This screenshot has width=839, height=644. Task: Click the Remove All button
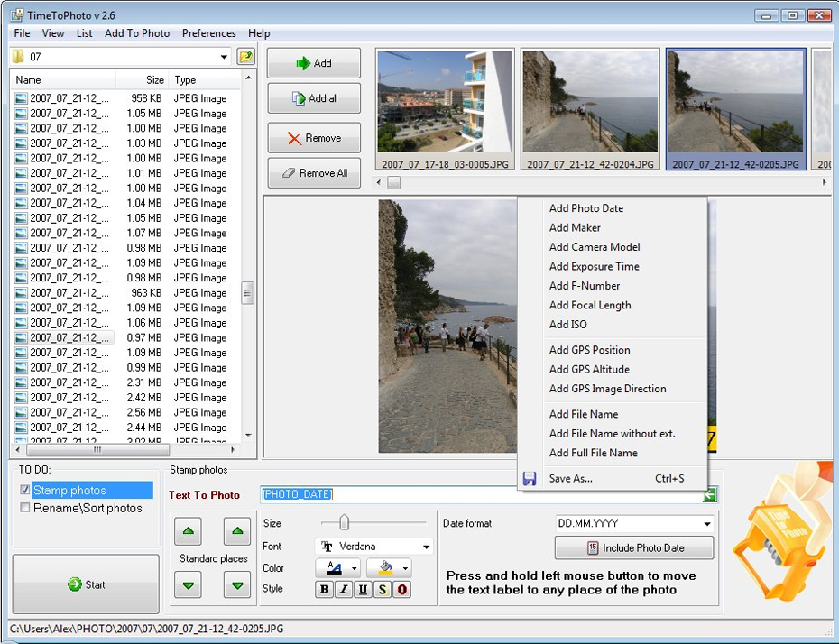pos(314,173)
